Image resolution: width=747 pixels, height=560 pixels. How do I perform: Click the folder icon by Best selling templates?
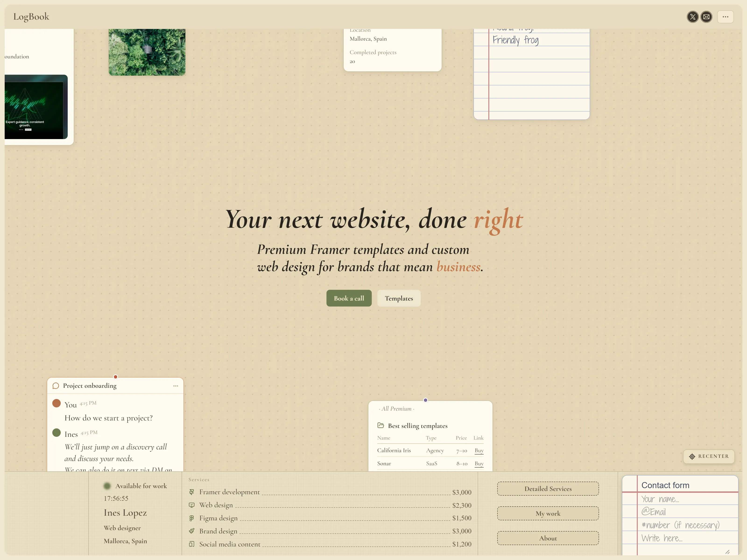pyautogui.click(x=381, y=425)
